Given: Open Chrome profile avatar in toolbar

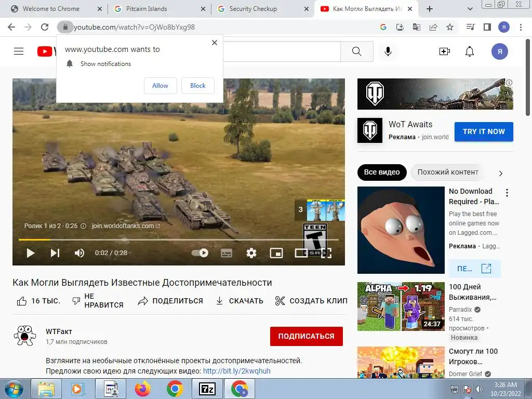Looking at the screenshot, I should (x=504, y=27).
